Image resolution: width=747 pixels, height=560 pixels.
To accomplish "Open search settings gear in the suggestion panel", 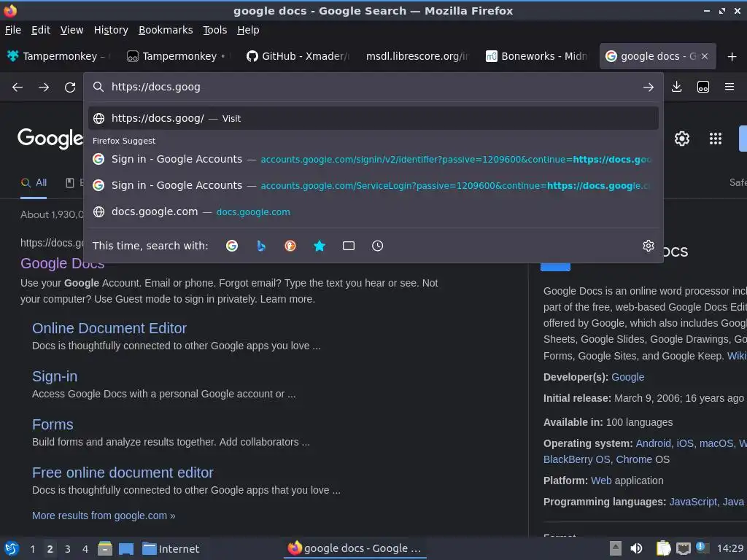I will click(x=648, y=246).
